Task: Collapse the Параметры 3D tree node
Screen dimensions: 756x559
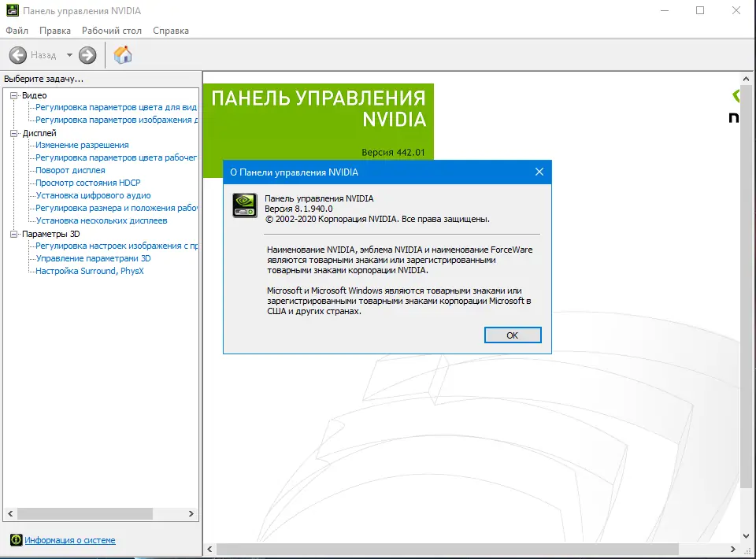Action: pos(14,234)
